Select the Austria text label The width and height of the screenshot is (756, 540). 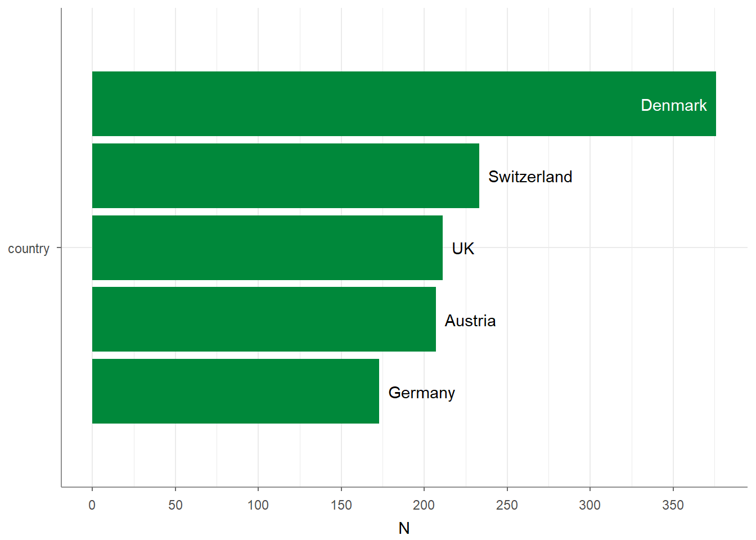470,321
